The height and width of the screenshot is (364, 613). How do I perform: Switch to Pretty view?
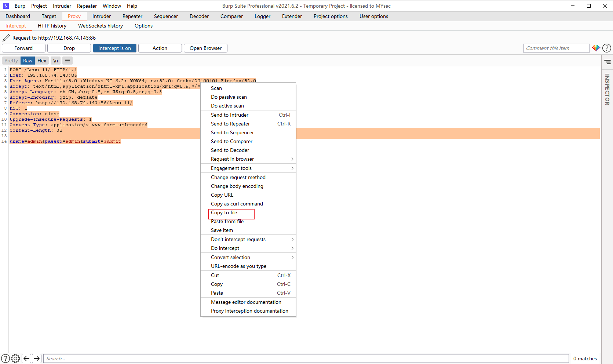click(11, 61)
